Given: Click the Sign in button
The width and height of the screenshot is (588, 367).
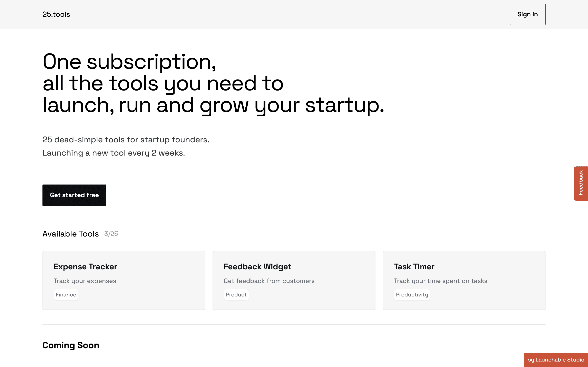Looking at the screenshot, I should point(527,14).
